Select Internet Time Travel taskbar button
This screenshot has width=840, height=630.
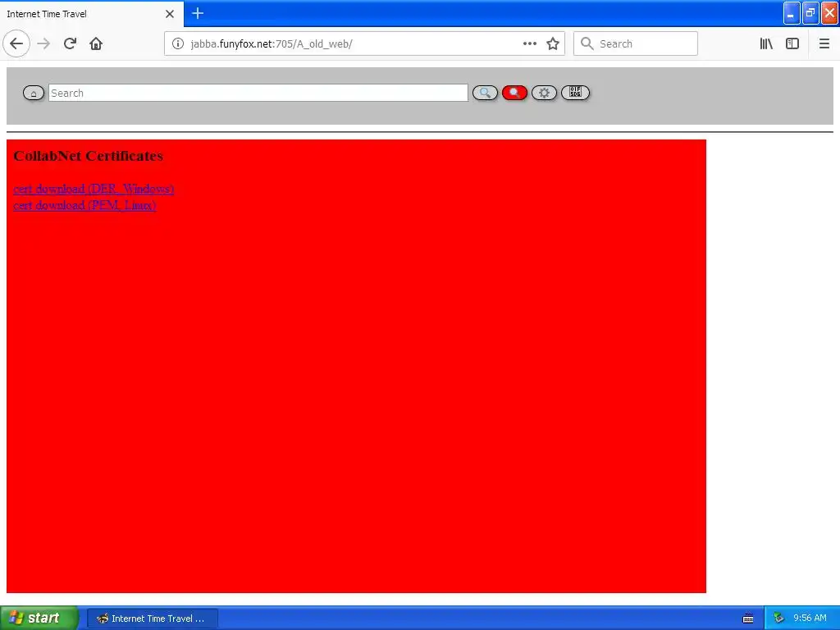pos(152,619)
